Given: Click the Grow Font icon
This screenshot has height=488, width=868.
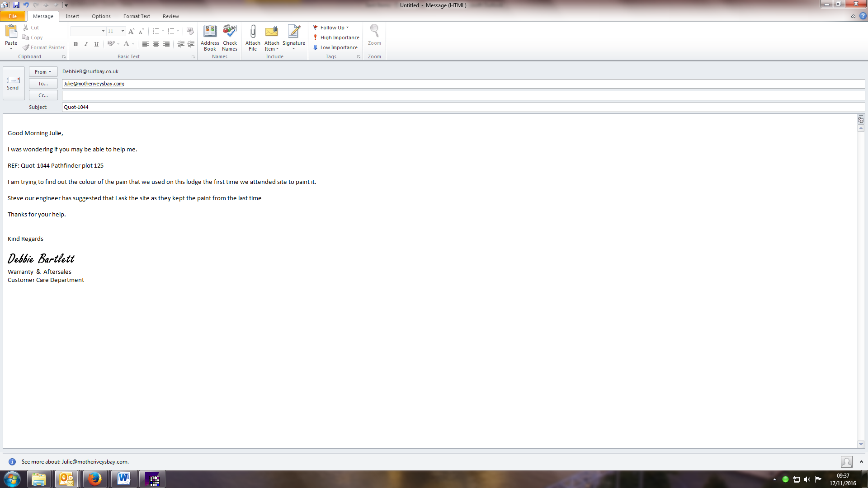Looking at the screenshot, I should [131, 31].
